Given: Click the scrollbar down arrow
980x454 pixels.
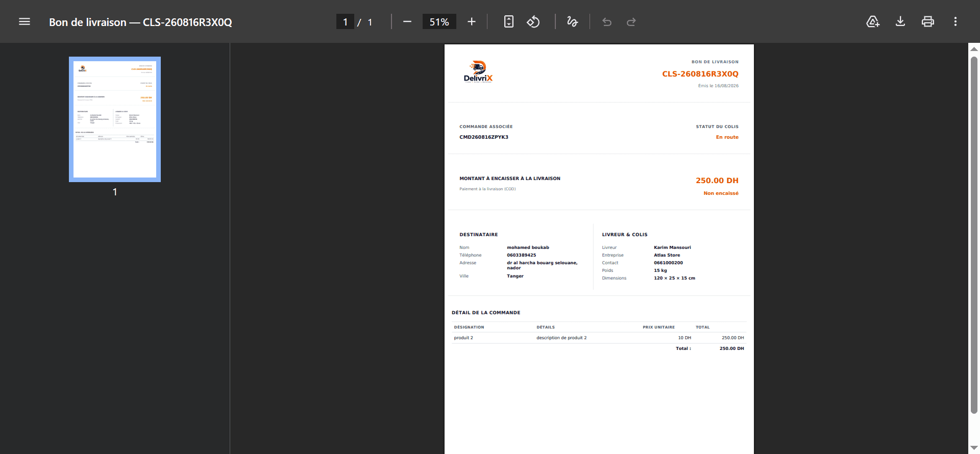Looking at the screenshot, I should [x=974, y=448].
